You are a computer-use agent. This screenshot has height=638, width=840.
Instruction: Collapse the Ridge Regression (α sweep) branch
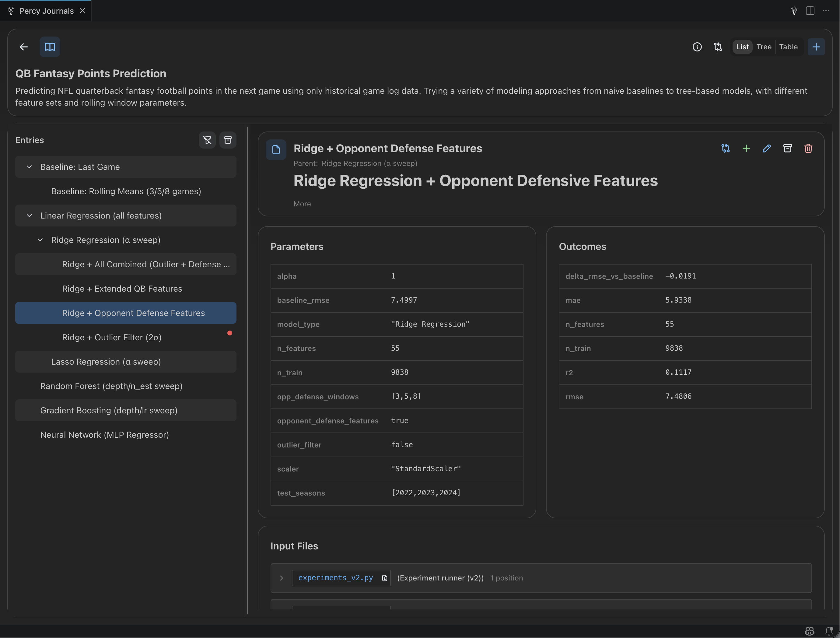point(40,240)
